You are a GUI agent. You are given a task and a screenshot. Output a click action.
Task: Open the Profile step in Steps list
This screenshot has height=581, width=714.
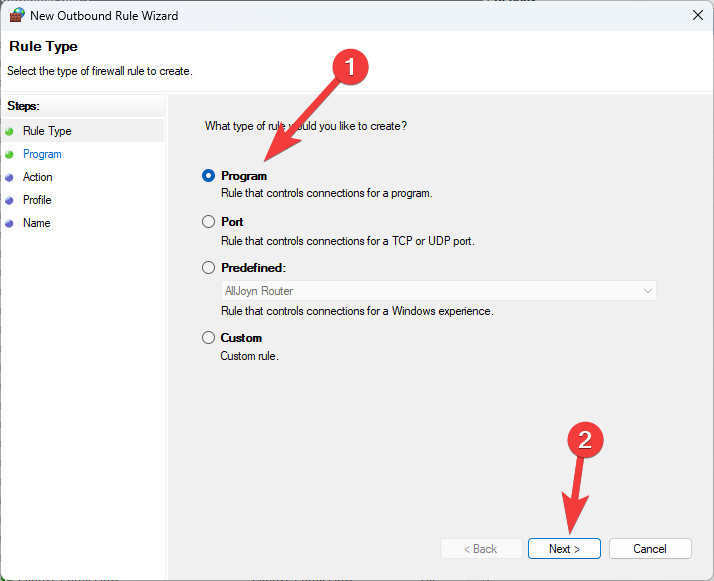[37, 200]
